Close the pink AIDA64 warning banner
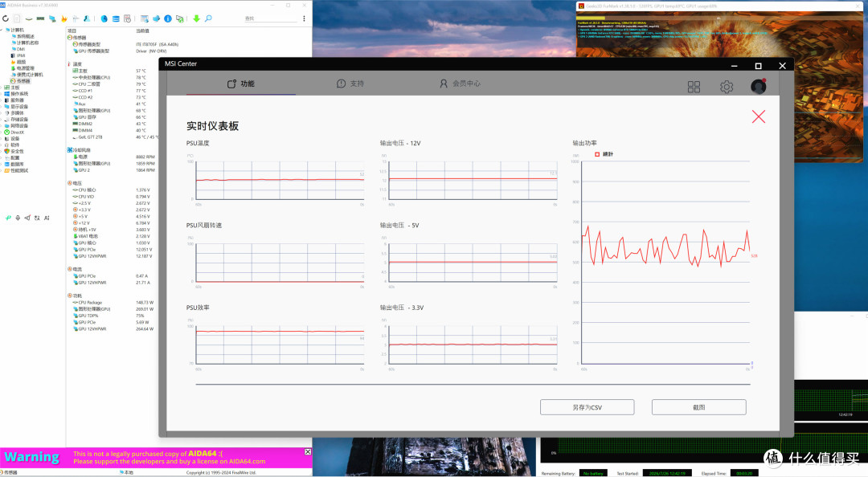Screen dimensions: 868x477 (308, 452)
